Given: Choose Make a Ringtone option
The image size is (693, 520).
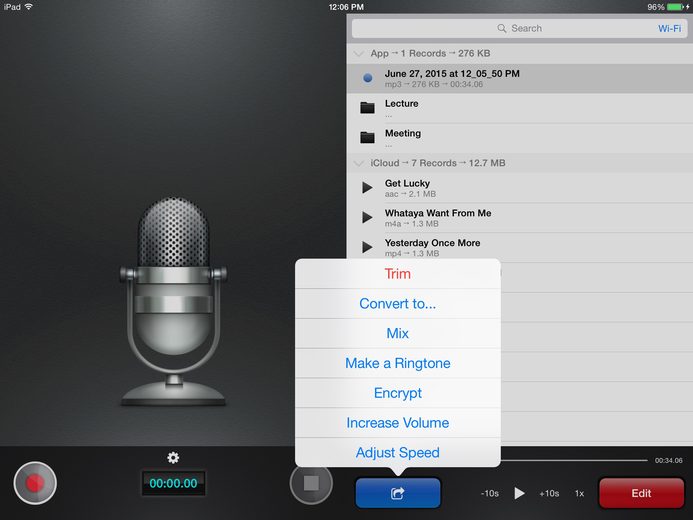Looking at the screenshot, I should click(398, 363).
